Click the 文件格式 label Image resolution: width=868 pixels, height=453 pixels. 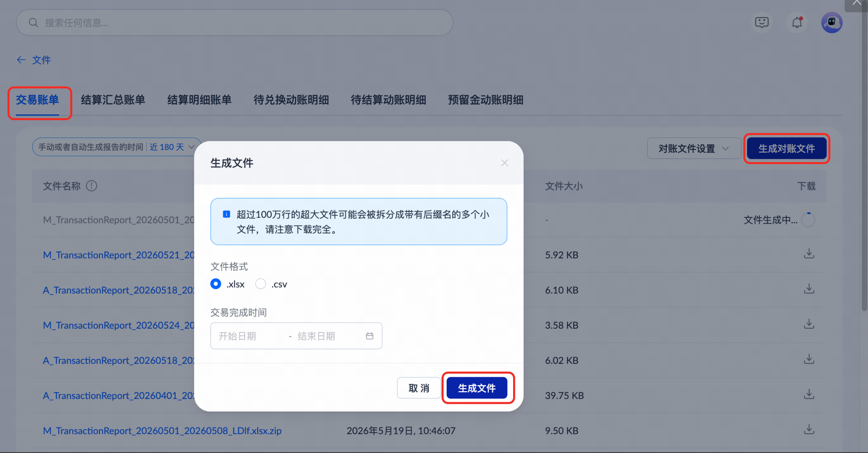pyautogui.click(x=229, y=267)
